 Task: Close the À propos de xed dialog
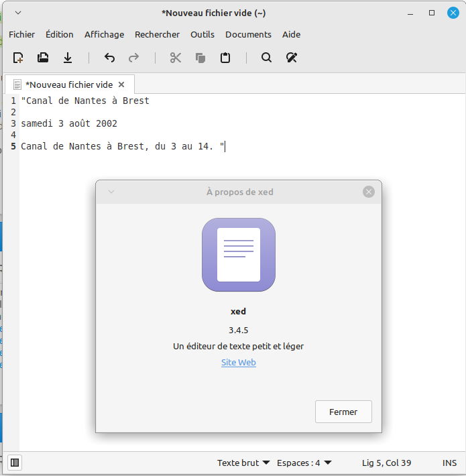[x=369, y=192]
